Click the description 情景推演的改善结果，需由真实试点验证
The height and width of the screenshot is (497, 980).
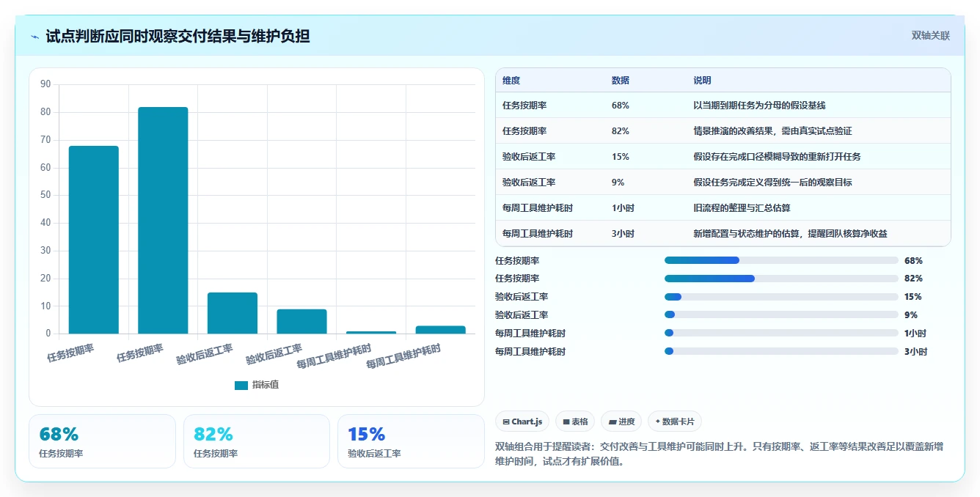click(x=773, y=131)
